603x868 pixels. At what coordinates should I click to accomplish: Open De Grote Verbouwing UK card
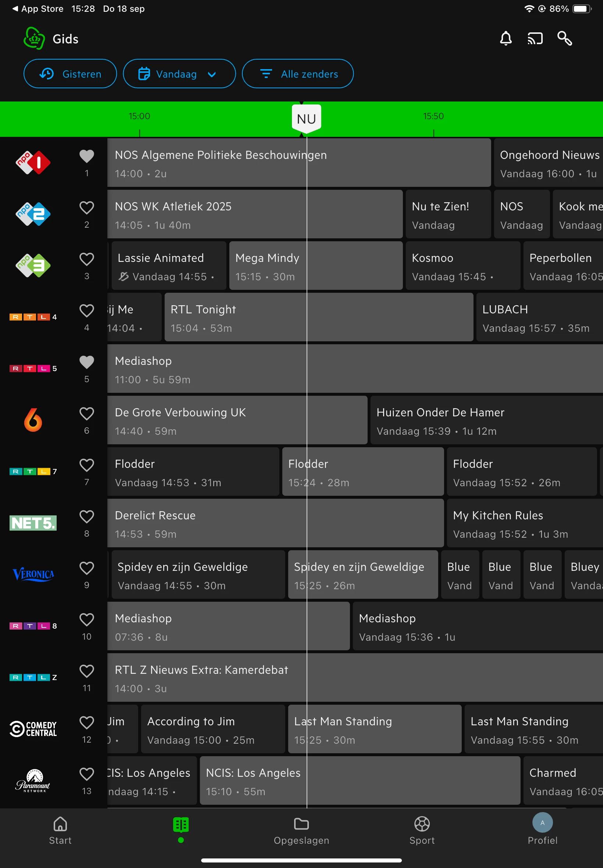[237, 420]
